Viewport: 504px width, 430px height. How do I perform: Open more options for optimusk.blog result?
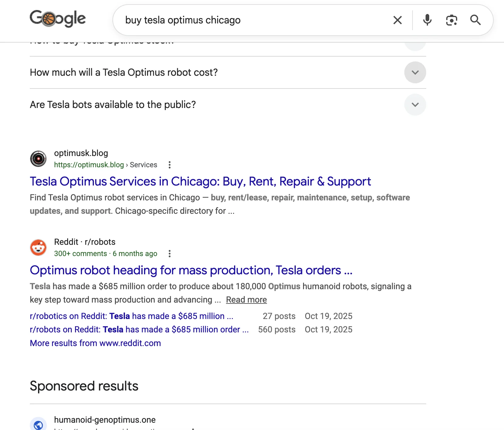point(170,165)
